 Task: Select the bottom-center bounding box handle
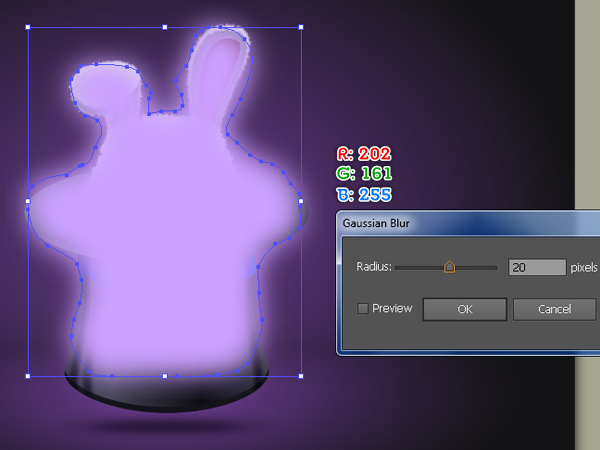pyautogui.click(x=165, y=376)
